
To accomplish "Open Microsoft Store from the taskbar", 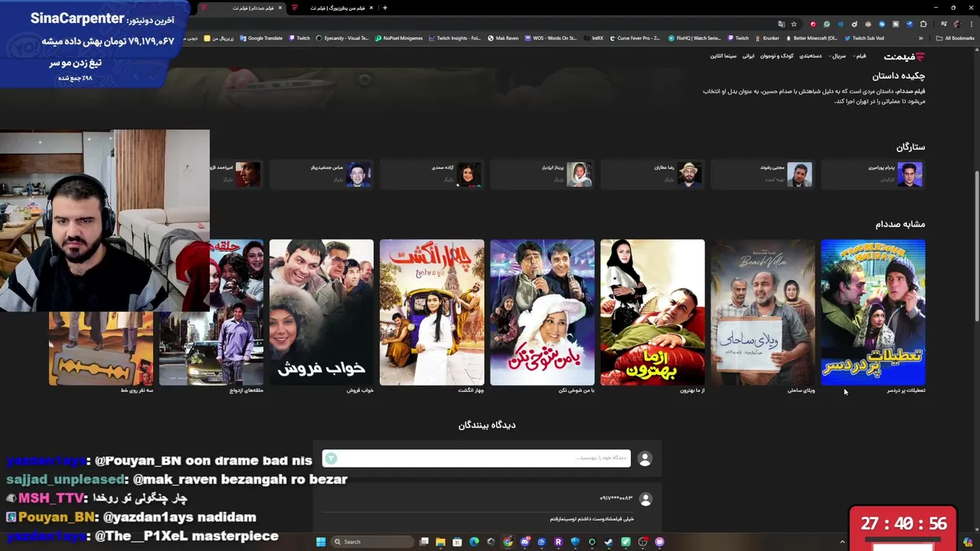I will point(457,542).
